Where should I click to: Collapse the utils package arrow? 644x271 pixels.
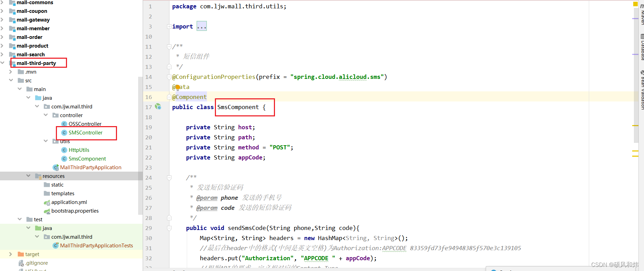[x=46, y=141]
